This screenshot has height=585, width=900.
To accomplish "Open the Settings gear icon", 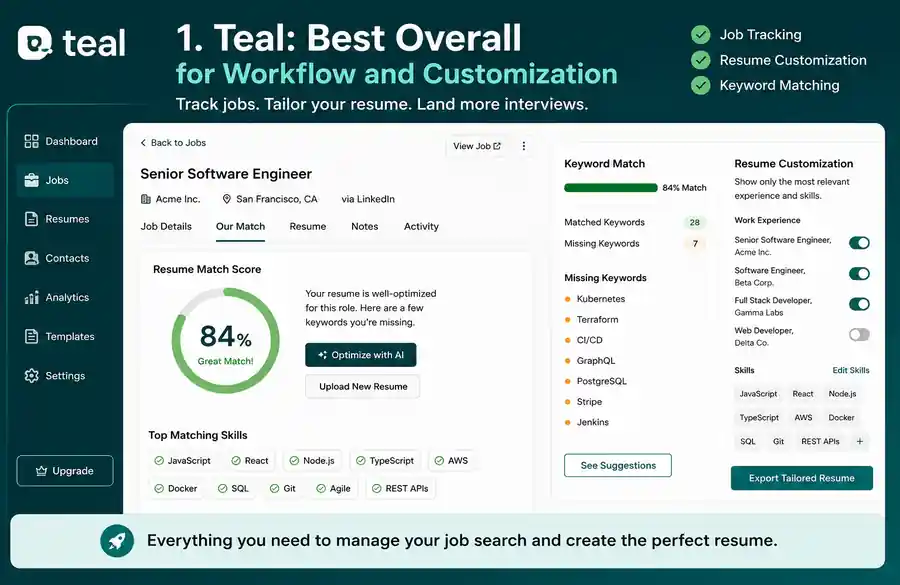I will (x=32, y=375).
